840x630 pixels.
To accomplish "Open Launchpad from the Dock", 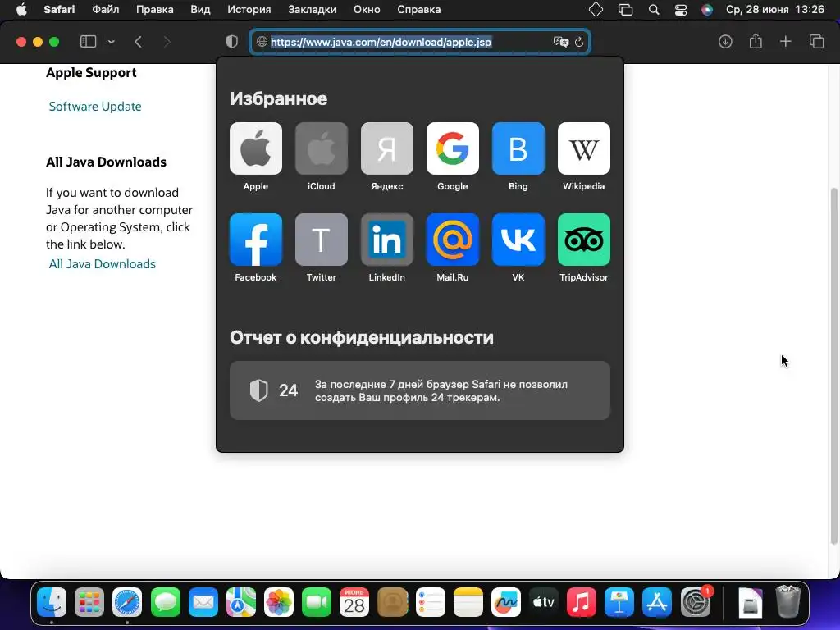I will click(x=89, y=603).
